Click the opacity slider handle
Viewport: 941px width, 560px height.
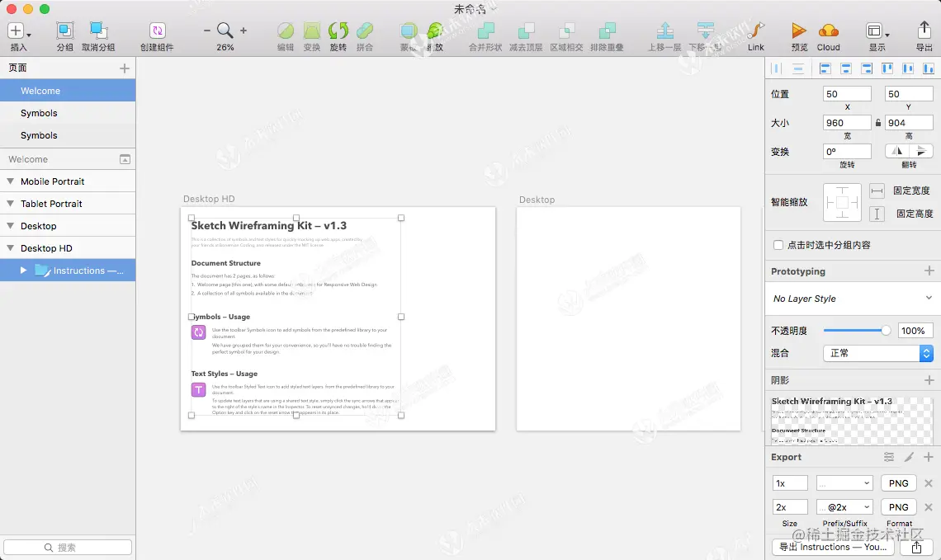[886, 331]
